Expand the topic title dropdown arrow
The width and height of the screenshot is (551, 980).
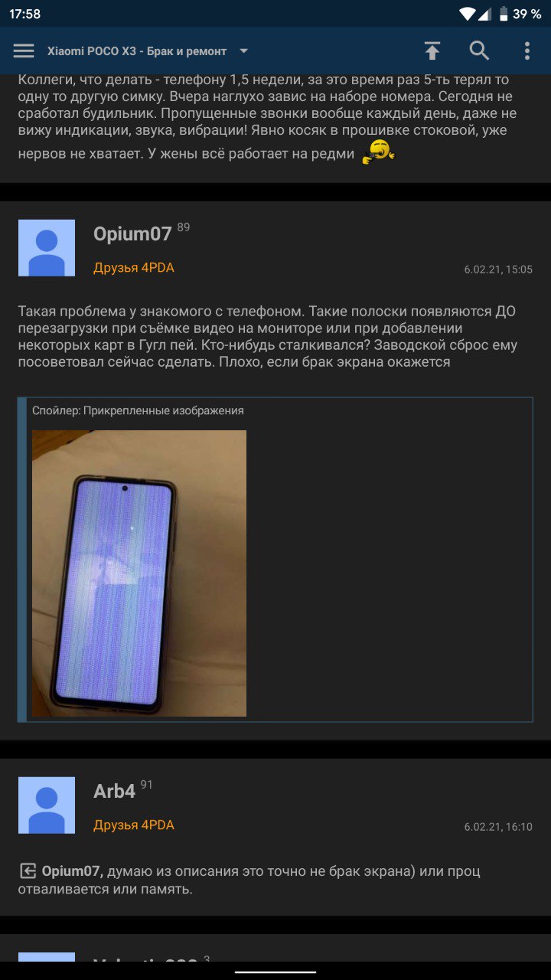[x=244, y=51]
